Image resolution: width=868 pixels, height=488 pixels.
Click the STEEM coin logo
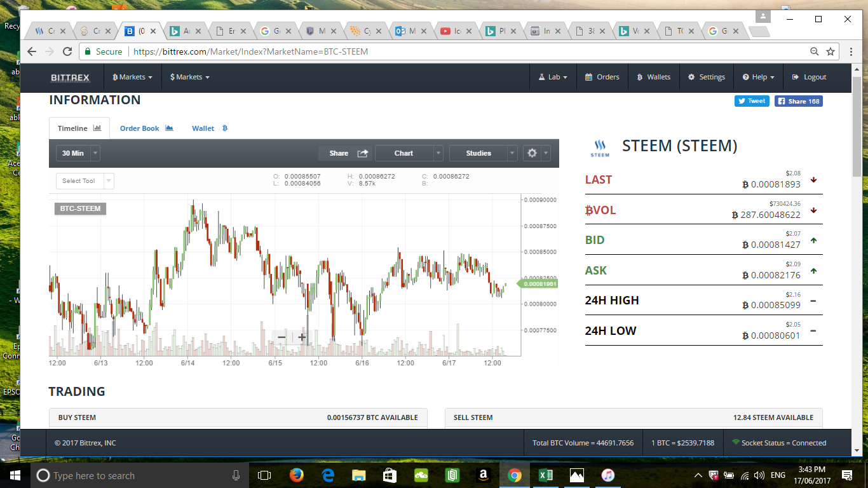click(x=599, y=149)
